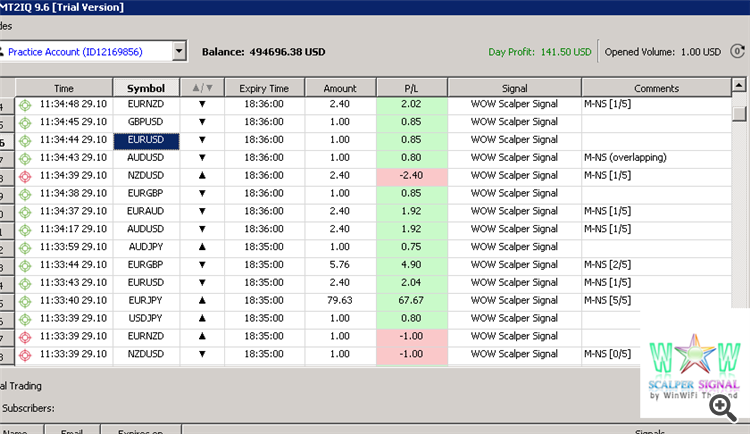This screenshot has width=750, height=434.
Task: Click the 67.67 P/L value
Action: pos(411,300)
